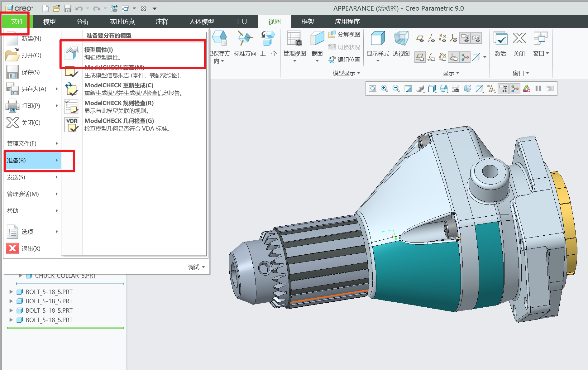
Task: Select ModelCHECK 重新生成(C) entry
Action: click(134, 89)
